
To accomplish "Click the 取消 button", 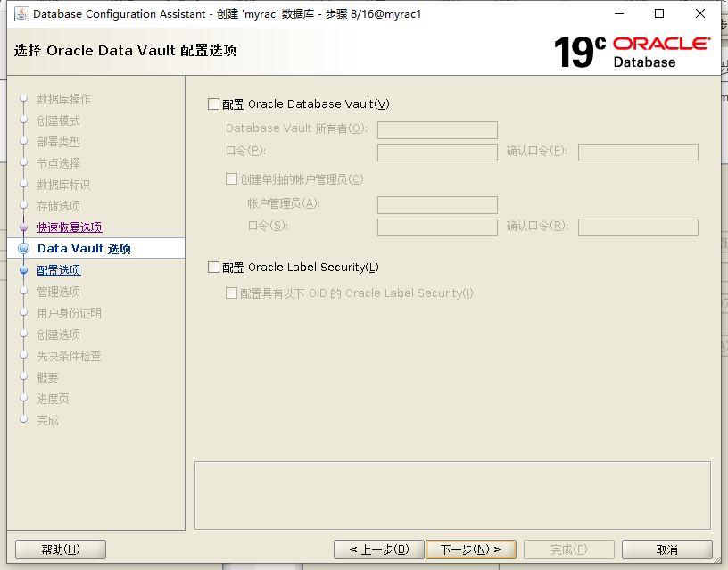I will coord(667,549).
